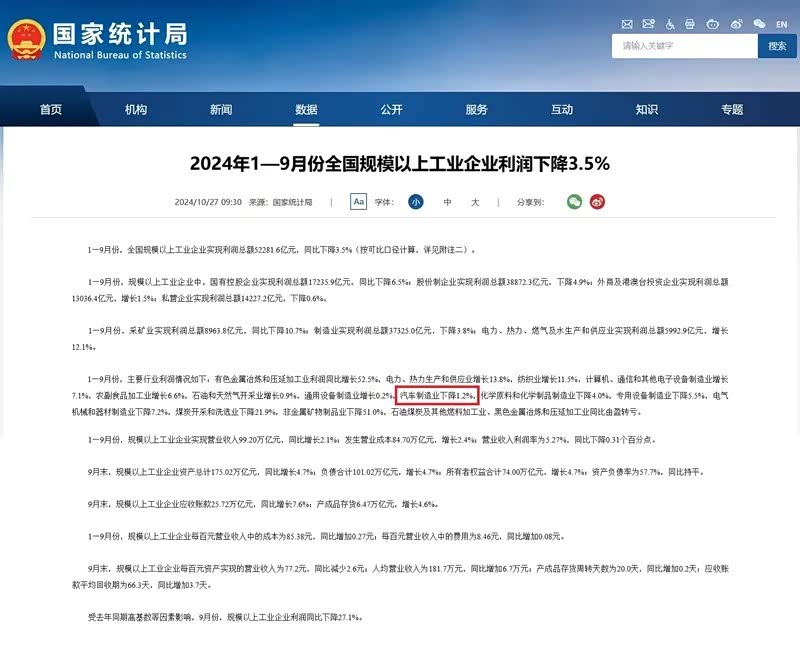The height and width of the screenshot is (649, 800).
Task: Expand the 服务 navigation menu
Action: coord(476,110)
